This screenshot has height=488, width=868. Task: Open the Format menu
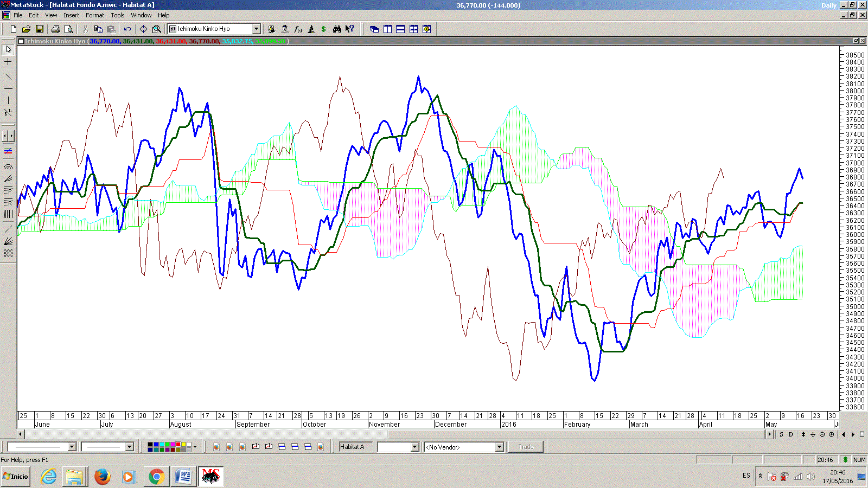point(95,15)
